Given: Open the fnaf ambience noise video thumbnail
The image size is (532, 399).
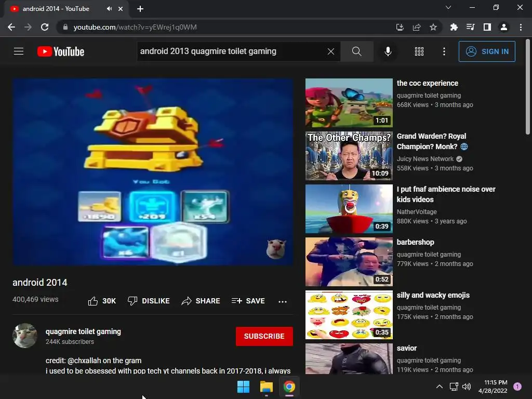Looking at the screenshot, I should 349,209.
